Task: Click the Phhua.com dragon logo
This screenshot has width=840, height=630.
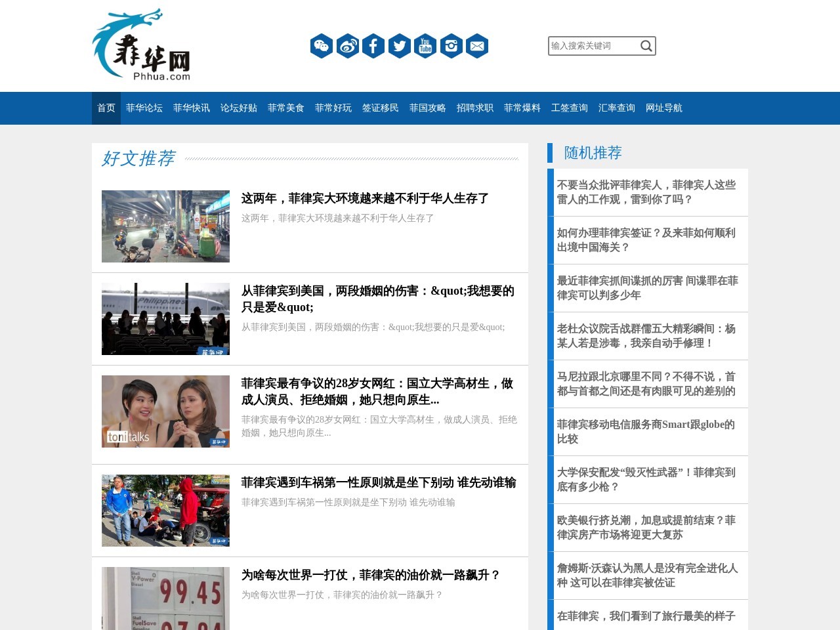Action: click(142, 45)
